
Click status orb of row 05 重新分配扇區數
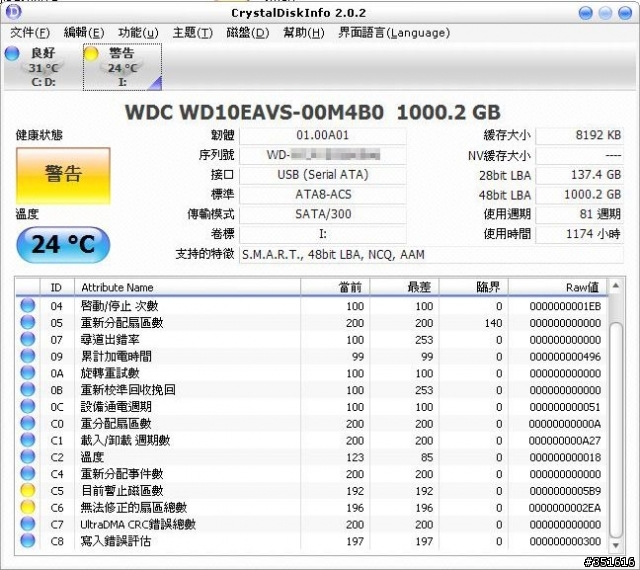point(28,322)
